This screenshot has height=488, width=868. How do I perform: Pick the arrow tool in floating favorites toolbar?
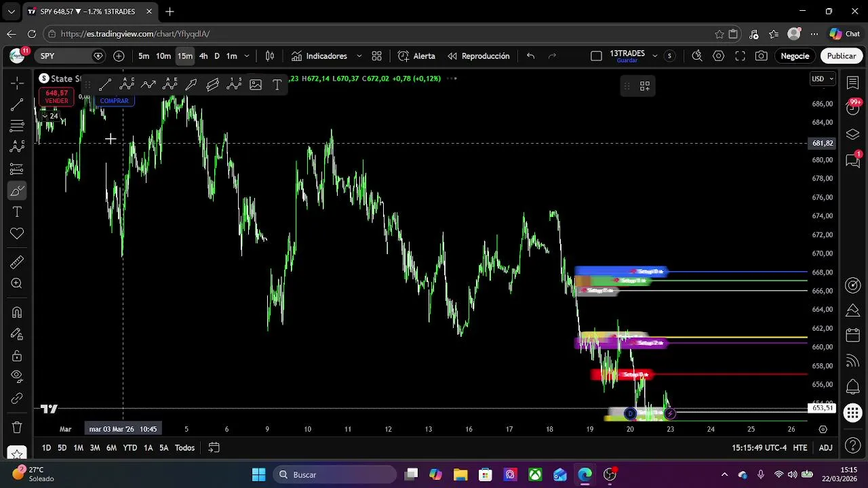pyautogui.click(x=191, y=85)
